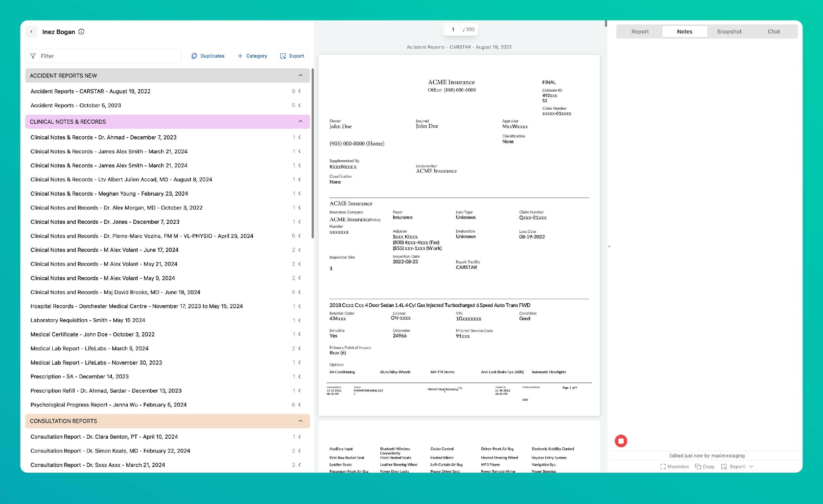This screenshot has height=504, width=823.
Task: Add a new Category with plus icon
Action: coord(252,56)
